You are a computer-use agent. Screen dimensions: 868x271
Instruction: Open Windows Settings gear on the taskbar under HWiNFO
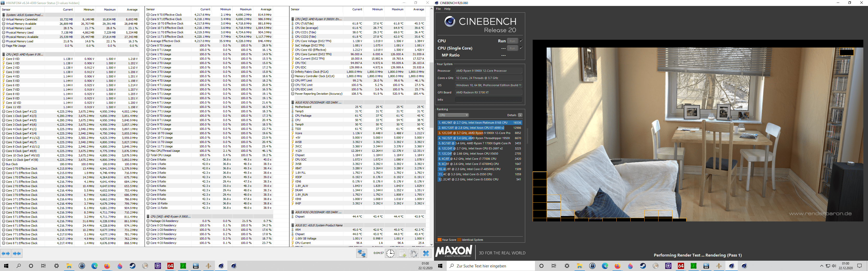[56, 266]
